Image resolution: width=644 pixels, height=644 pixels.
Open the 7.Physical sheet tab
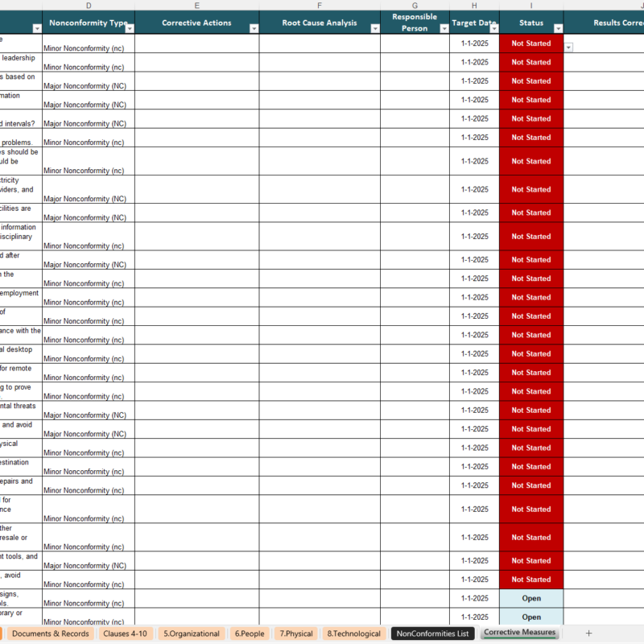coord(298,634)
